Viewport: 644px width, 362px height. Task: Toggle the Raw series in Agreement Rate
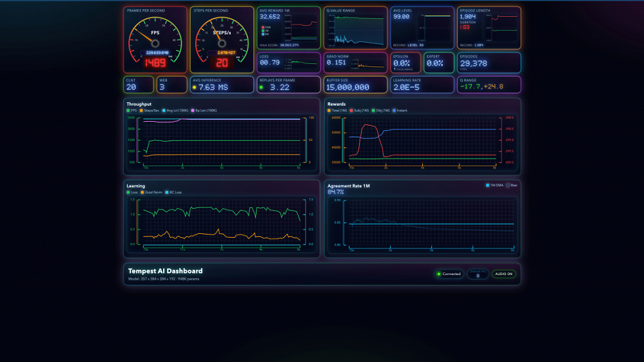click(511, 186)
